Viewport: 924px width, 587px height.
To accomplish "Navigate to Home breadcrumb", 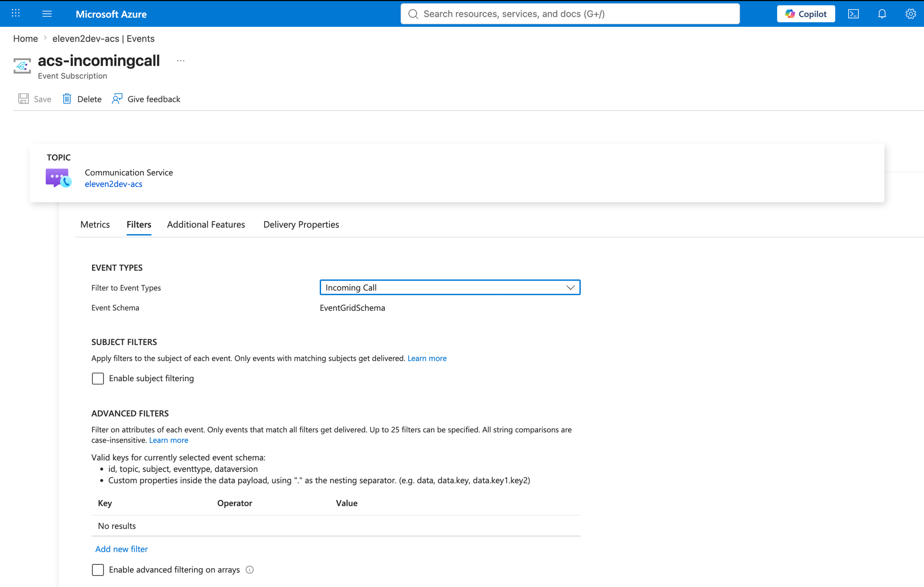I will coord(25,38).
